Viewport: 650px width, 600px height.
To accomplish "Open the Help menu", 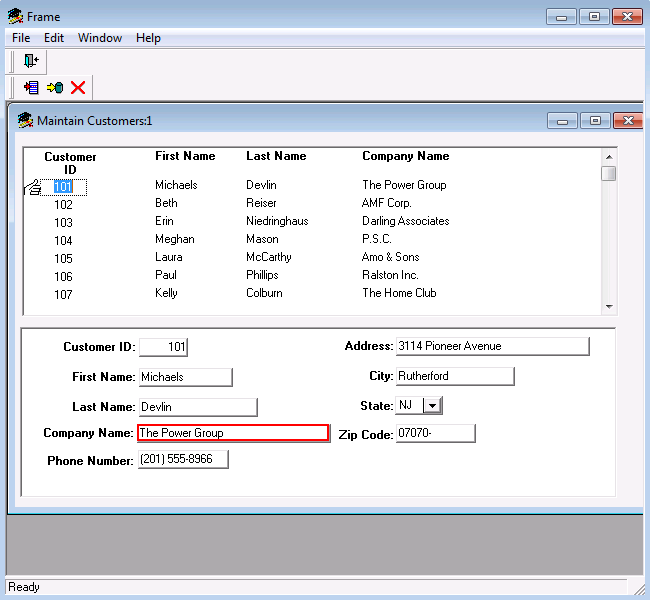I will [148, 38].
